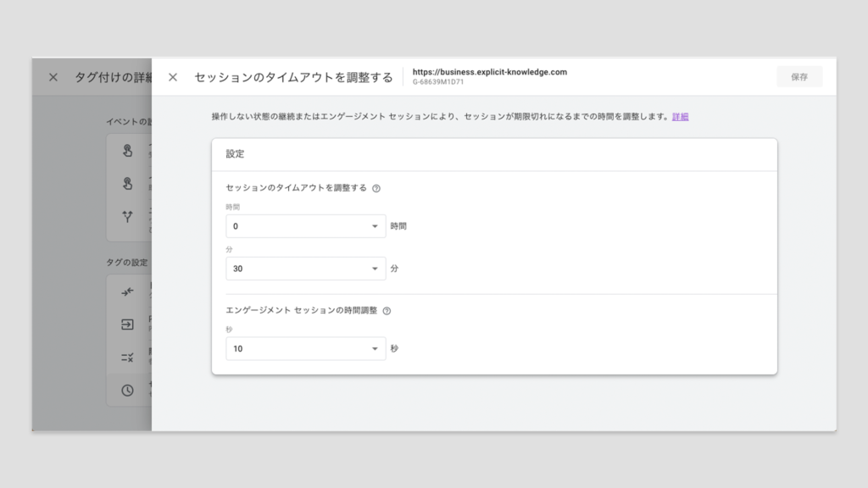Open the 秒 seconds dropdown showing 10

point(305,349)
